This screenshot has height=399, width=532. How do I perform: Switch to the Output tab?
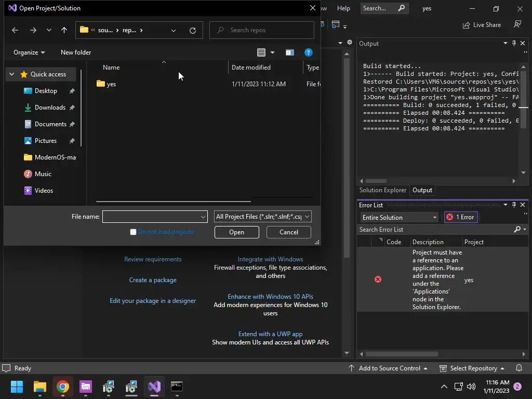pyautogui.click(x=422, y=190)
